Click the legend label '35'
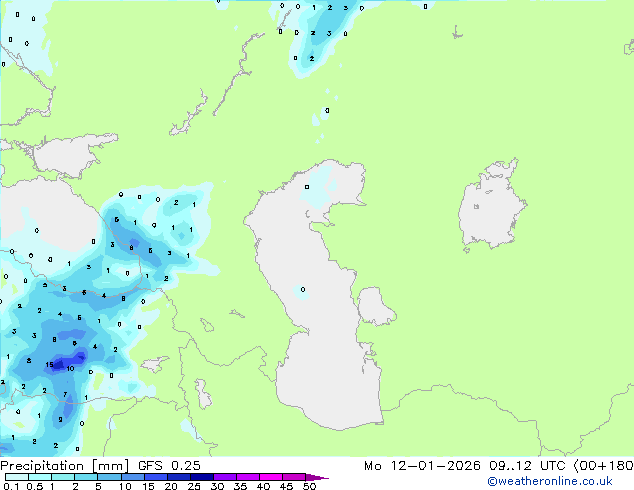 click(x=240, y=486)
